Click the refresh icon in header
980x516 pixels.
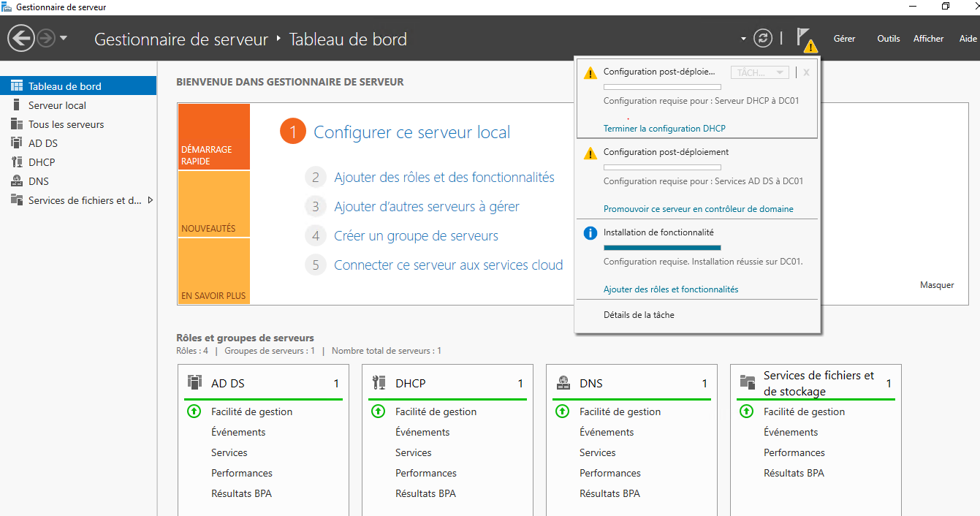tap(763, 38)
